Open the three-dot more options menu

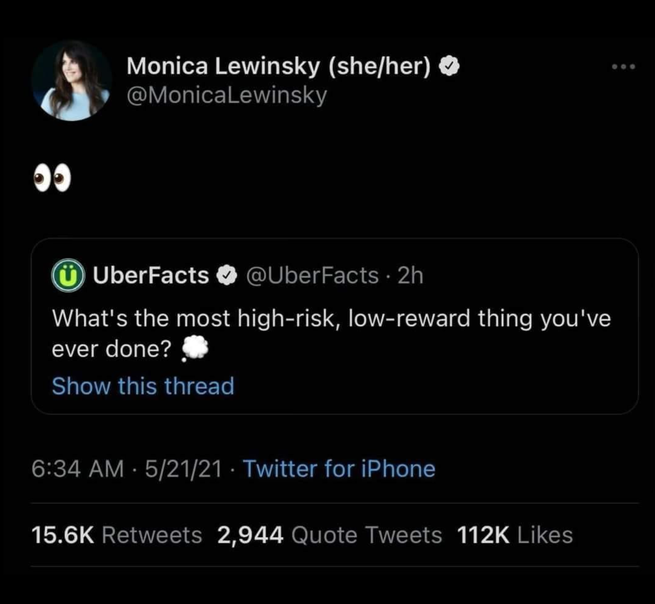coord(625,66)
